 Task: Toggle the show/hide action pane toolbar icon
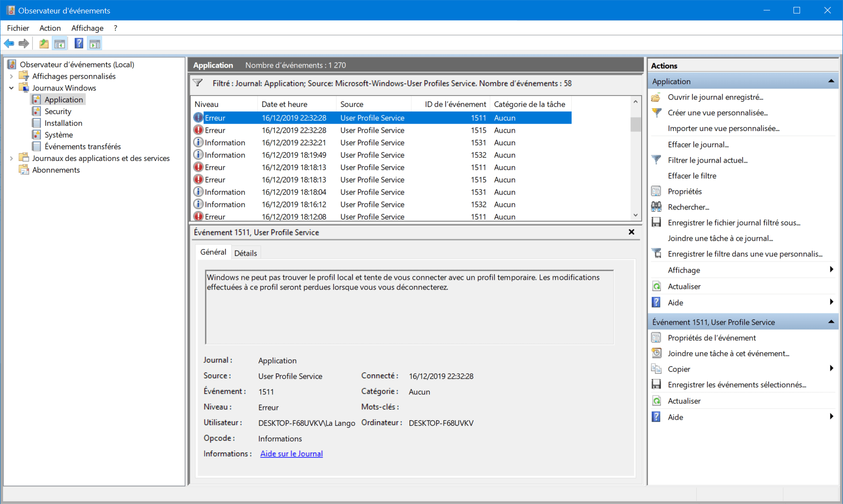pos(95,43)
